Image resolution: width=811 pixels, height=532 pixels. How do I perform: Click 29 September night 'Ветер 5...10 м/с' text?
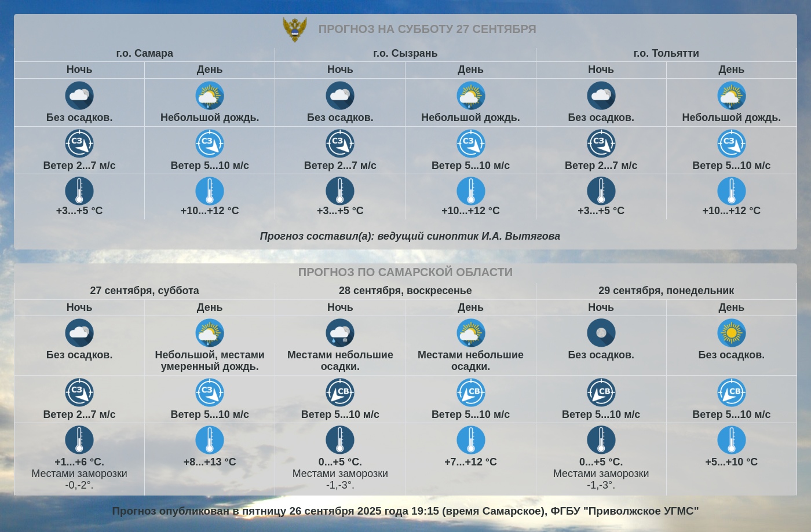point(601,414)
